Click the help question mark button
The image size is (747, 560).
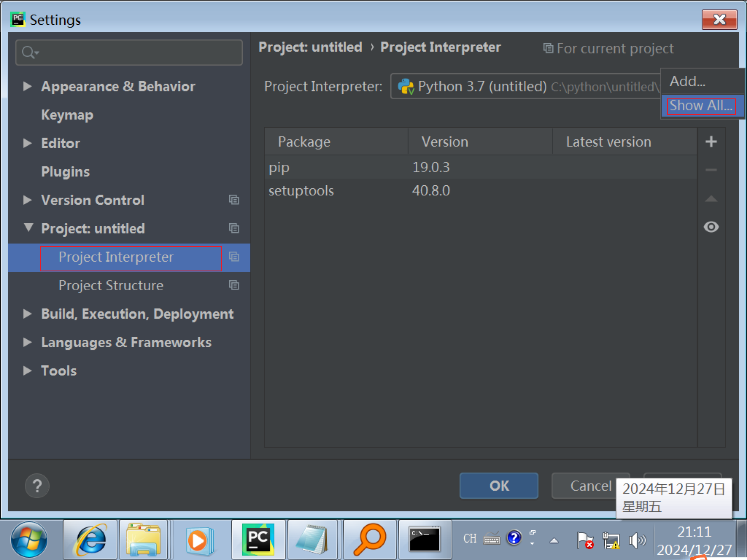pyautogui.click(x=37, y=486)
